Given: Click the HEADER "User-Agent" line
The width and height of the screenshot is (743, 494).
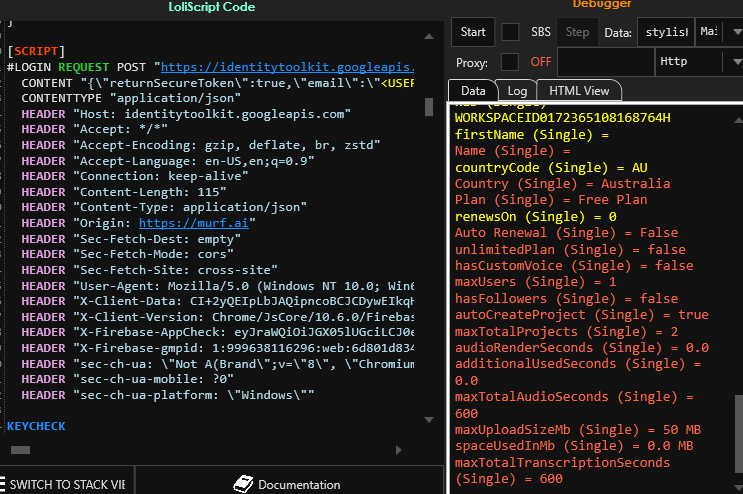Looking at the screenshot, I should pos(218,286).
